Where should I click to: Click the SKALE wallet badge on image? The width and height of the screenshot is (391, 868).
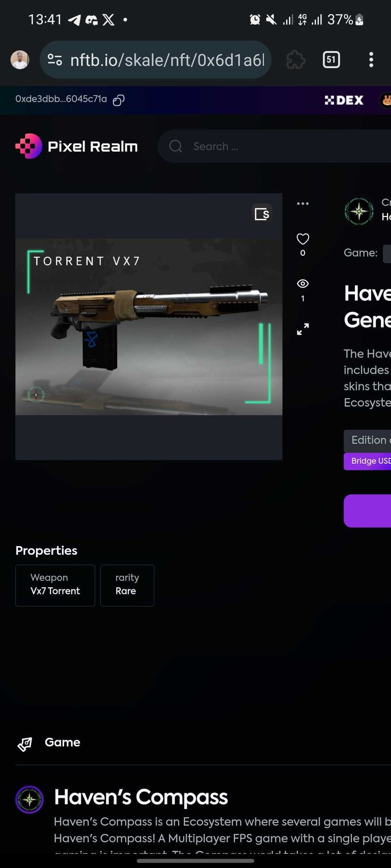pos(262,214)
